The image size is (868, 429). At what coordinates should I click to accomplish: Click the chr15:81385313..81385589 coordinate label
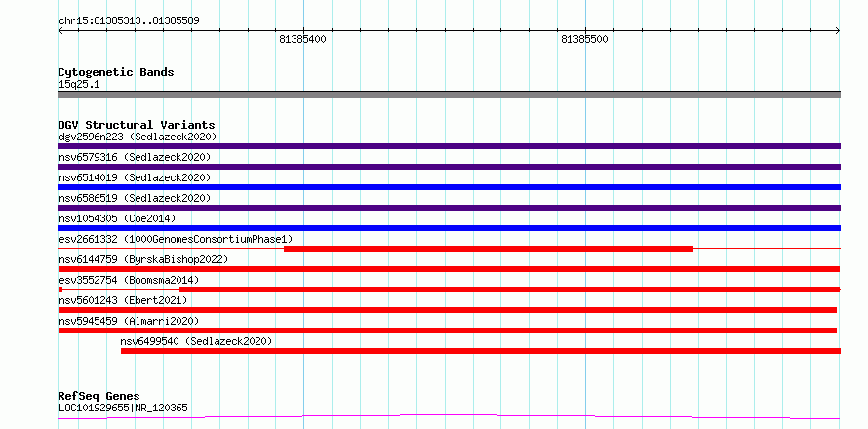tap(129, 21)
